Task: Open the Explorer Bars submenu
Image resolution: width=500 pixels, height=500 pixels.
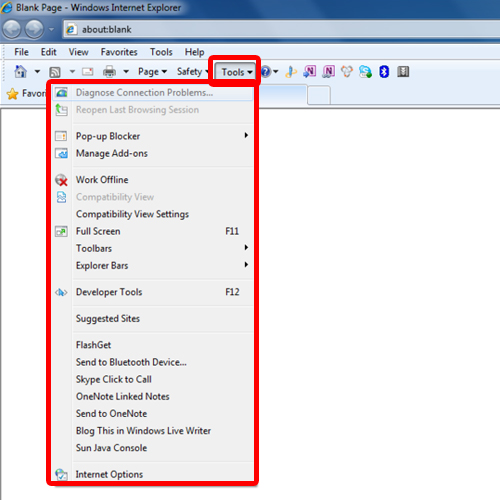Action: [x=153, y=266]
